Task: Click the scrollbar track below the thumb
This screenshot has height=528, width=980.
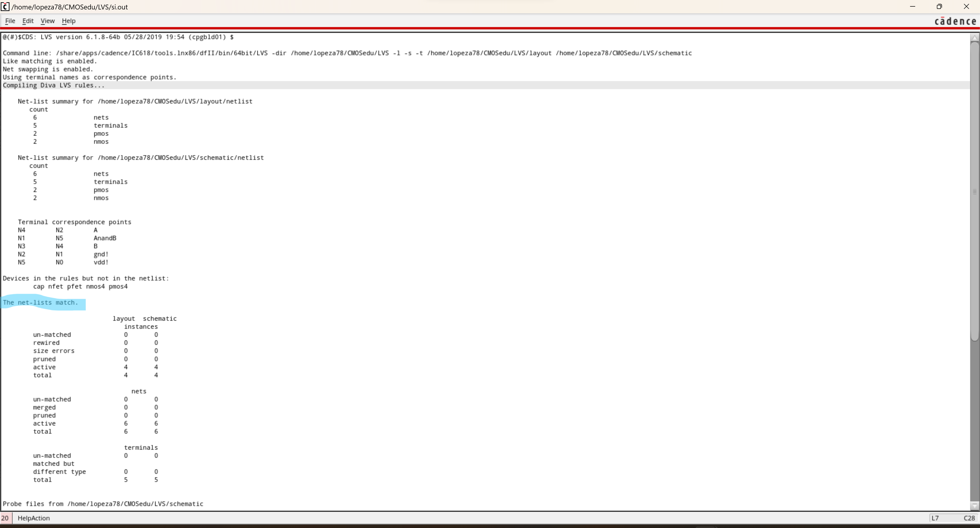Action: coord(974,419)
